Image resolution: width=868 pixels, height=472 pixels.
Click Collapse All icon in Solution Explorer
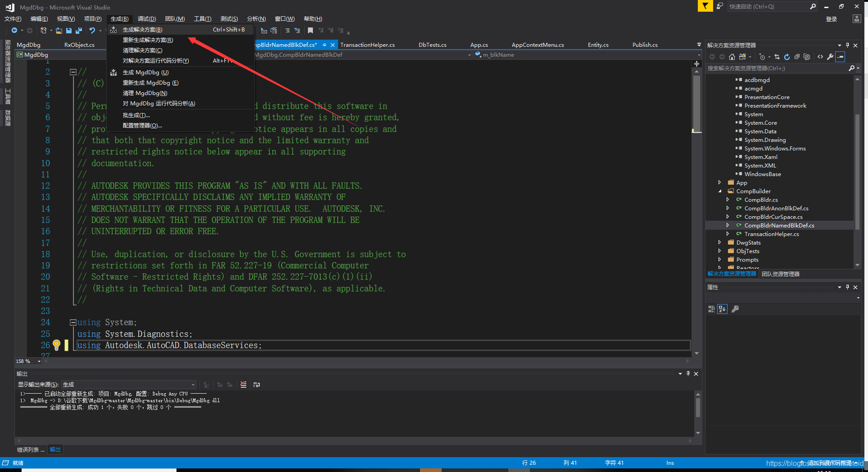tap(797, 57)
